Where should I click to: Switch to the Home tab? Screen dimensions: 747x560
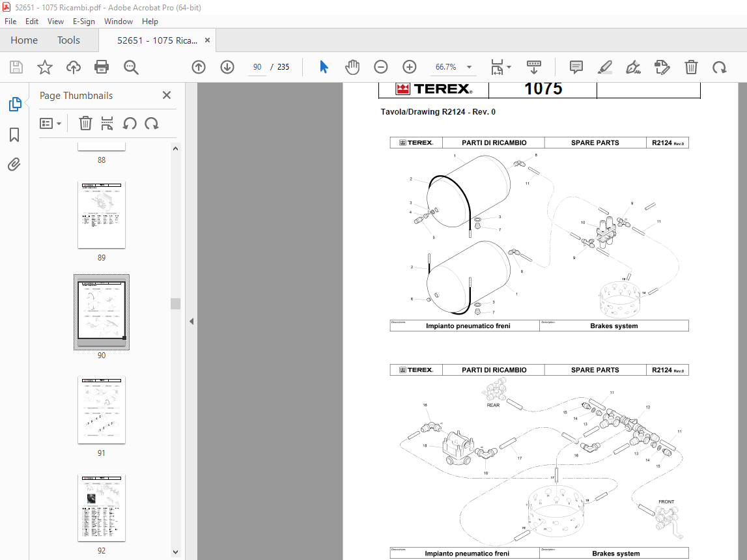(x=24, y=40)
